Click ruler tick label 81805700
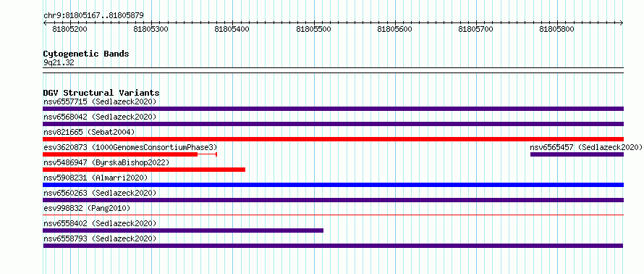The image size is (644, 274). click(475, 29)
